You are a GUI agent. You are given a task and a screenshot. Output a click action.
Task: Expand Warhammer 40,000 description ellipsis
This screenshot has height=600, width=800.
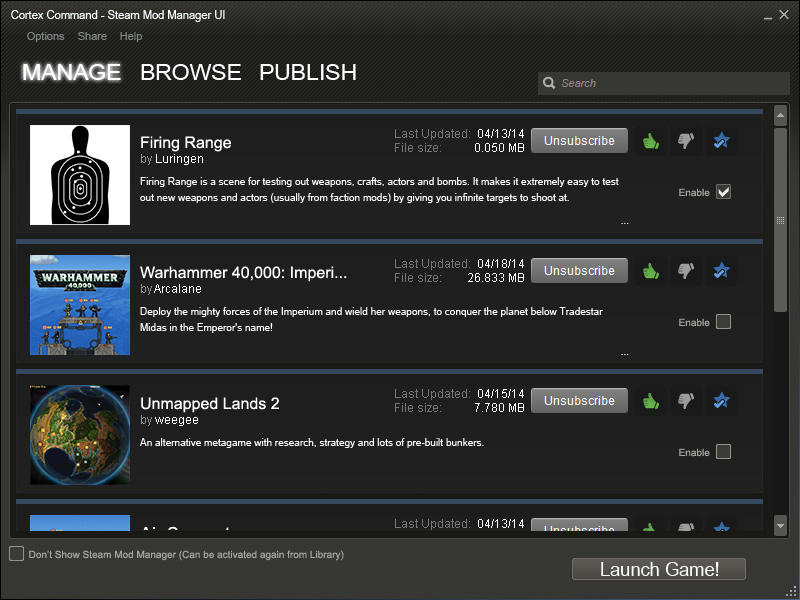click(x=624, y=354)
